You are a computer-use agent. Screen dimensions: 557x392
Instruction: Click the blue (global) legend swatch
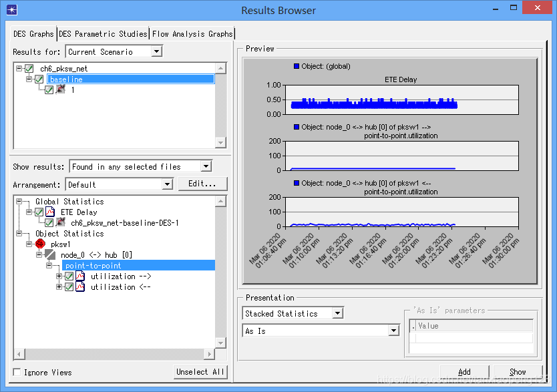click(x=297, y=66)
